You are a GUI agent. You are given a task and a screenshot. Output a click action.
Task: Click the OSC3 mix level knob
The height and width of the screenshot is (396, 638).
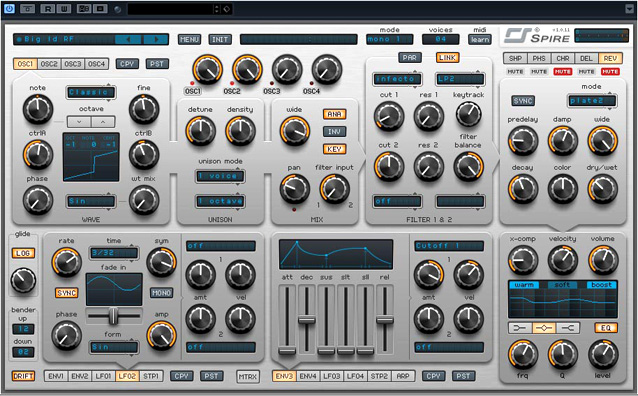(287, 70)
